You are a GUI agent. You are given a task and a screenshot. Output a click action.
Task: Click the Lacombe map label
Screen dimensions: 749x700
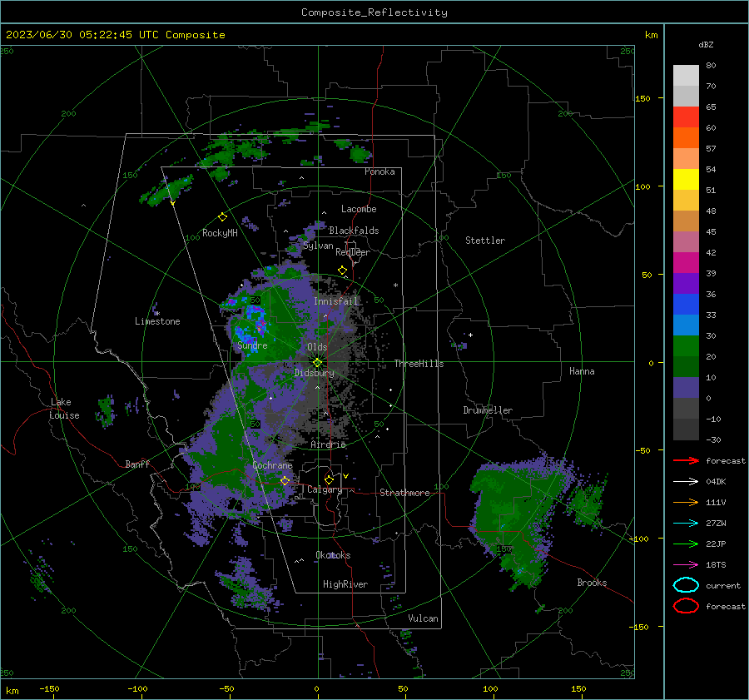pos(359,209)
